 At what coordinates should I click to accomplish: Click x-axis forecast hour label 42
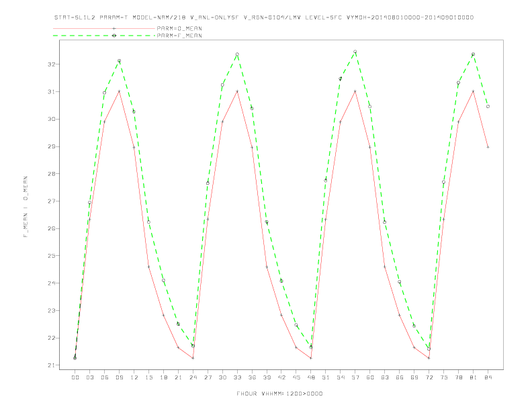281,377
